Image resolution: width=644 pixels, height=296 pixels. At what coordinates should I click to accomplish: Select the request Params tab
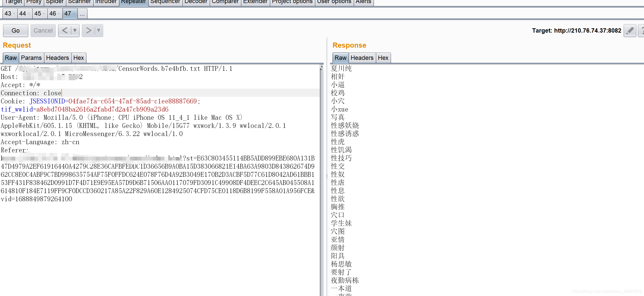coord(31,58)
